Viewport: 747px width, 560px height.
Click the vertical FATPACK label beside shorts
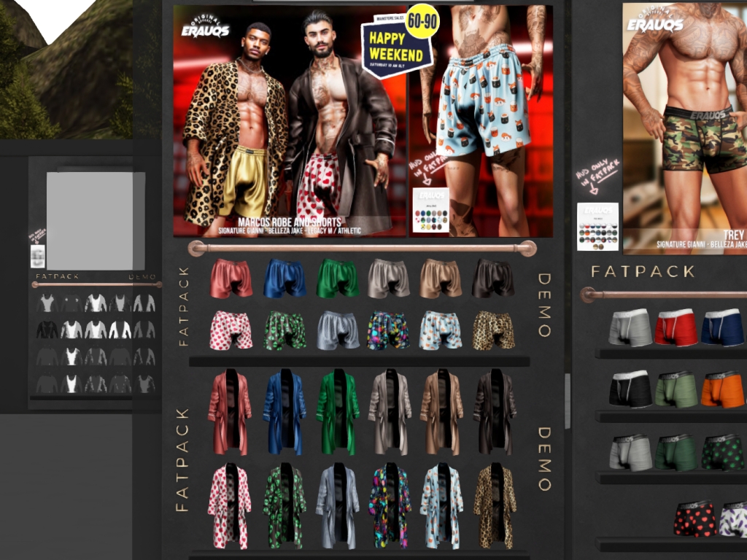pos(183,306)
